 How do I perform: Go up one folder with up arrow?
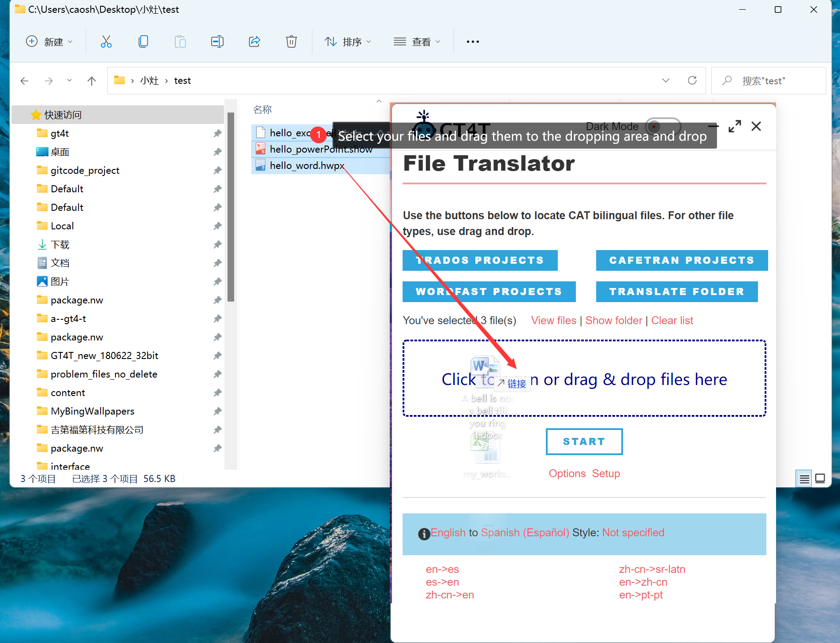(91, 81)
